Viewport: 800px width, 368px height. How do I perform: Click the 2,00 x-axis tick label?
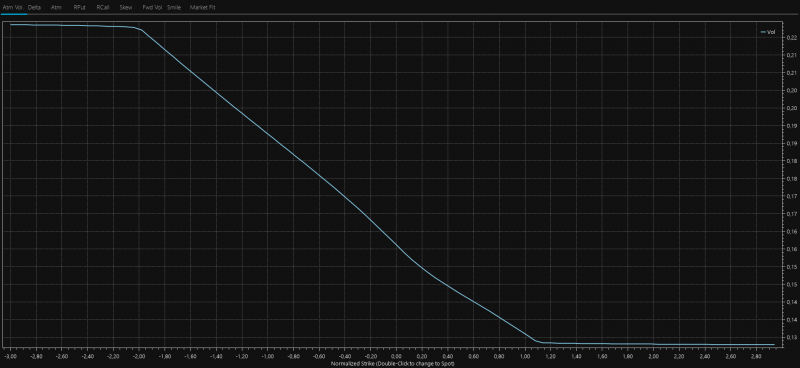click(654, 356)
